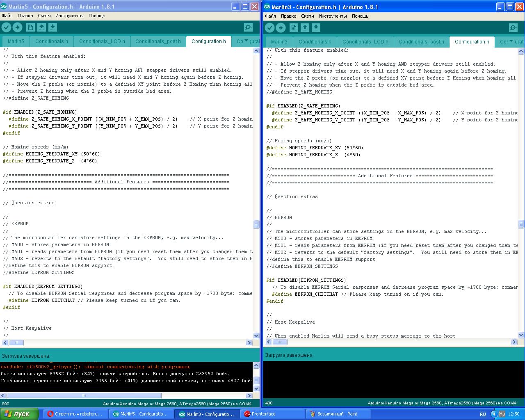Open Serial Monitor in Marlin5 window

(x=248, y=27)
